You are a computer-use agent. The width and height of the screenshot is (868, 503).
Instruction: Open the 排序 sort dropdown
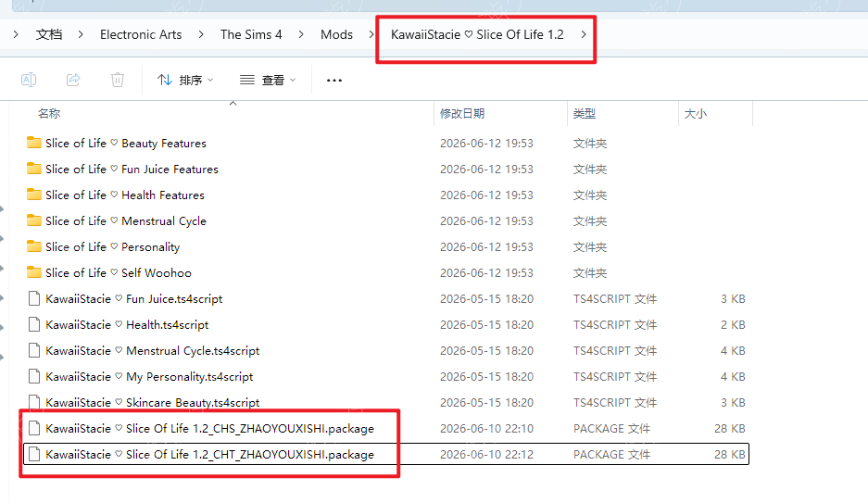point(185,81)
